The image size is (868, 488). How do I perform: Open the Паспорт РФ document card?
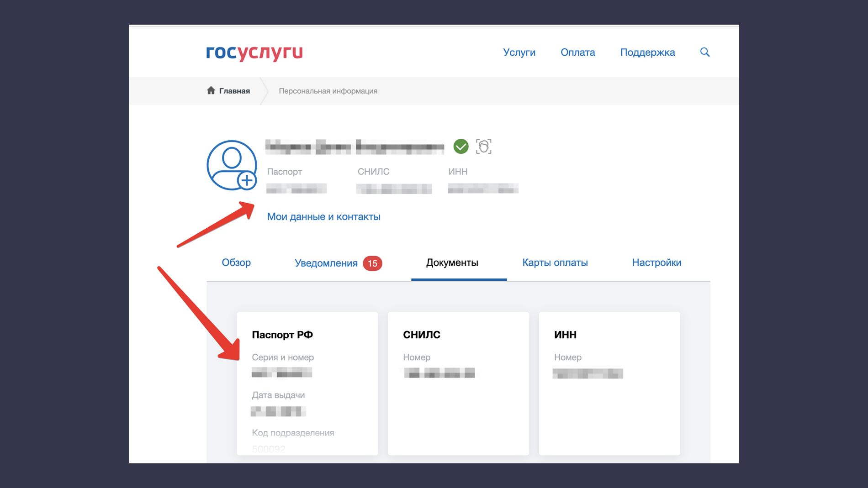click(x=307, y=383)
